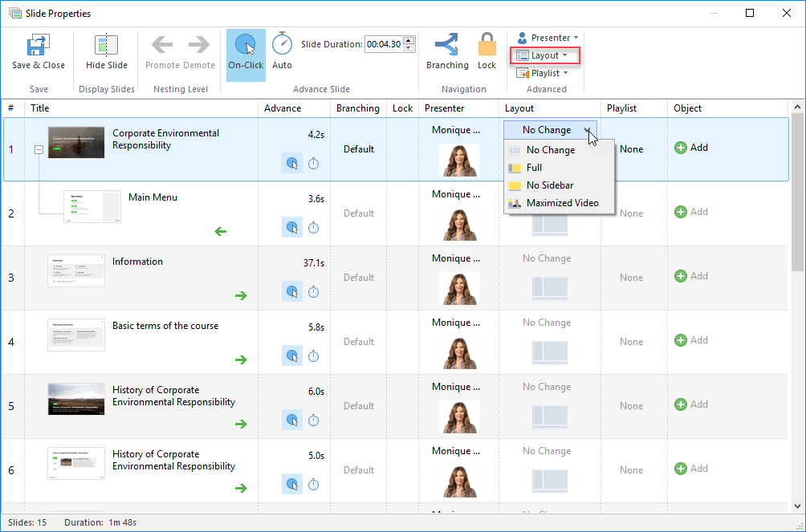Click the Lock icon in ribbon
This screenshot has height=532, width=806.
(x=486, y=46)
